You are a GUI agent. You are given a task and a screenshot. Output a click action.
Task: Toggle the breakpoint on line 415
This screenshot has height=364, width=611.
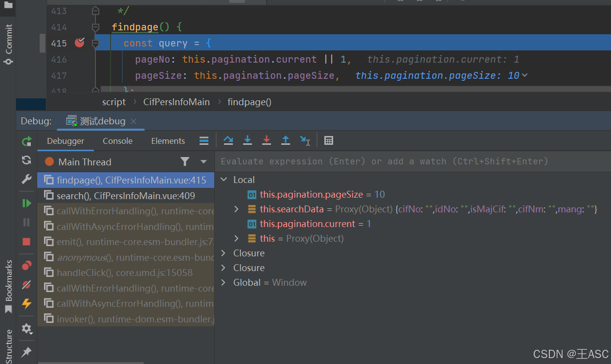pyautogui.click(x=80, y=43)
